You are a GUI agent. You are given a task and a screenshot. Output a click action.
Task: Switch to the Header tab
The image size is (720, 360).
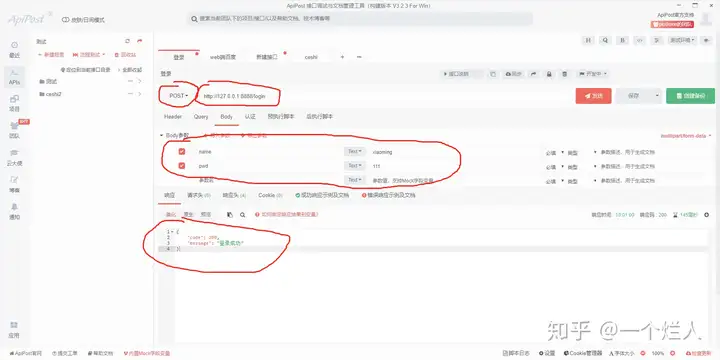pyautogui.click(x=173, y=117)
